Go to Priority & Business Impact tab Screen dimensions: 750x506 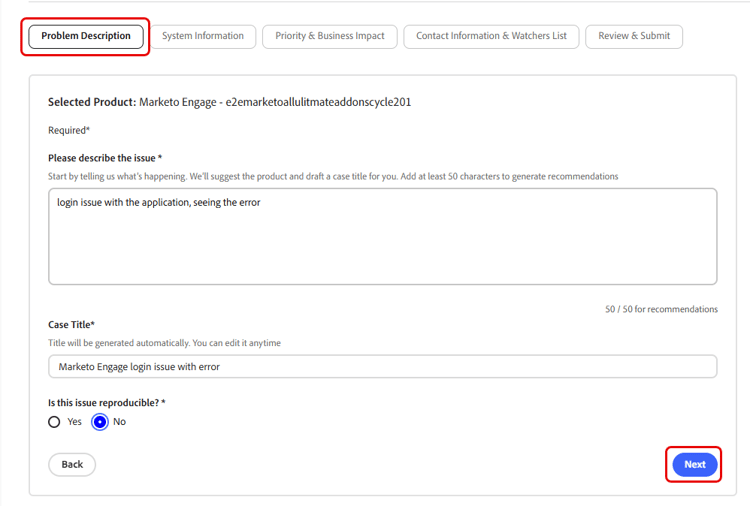pyautogui.click(x=330, y=36)
